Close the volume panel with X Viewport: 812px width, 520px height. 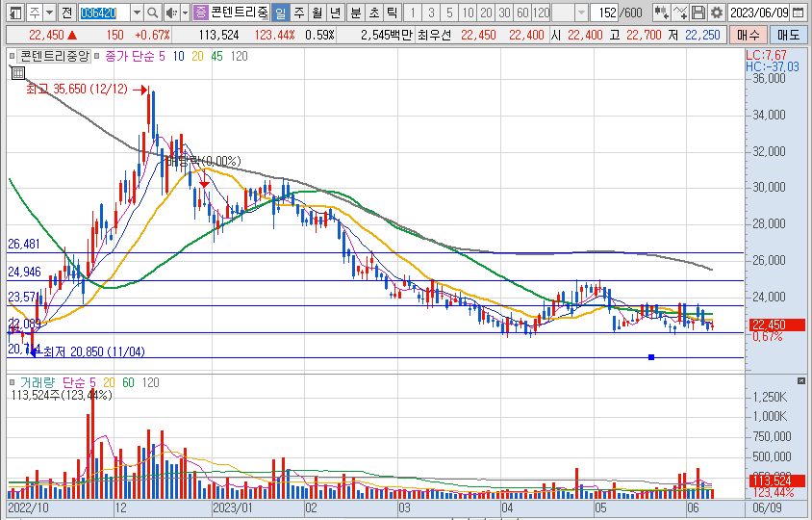(801, 381)
